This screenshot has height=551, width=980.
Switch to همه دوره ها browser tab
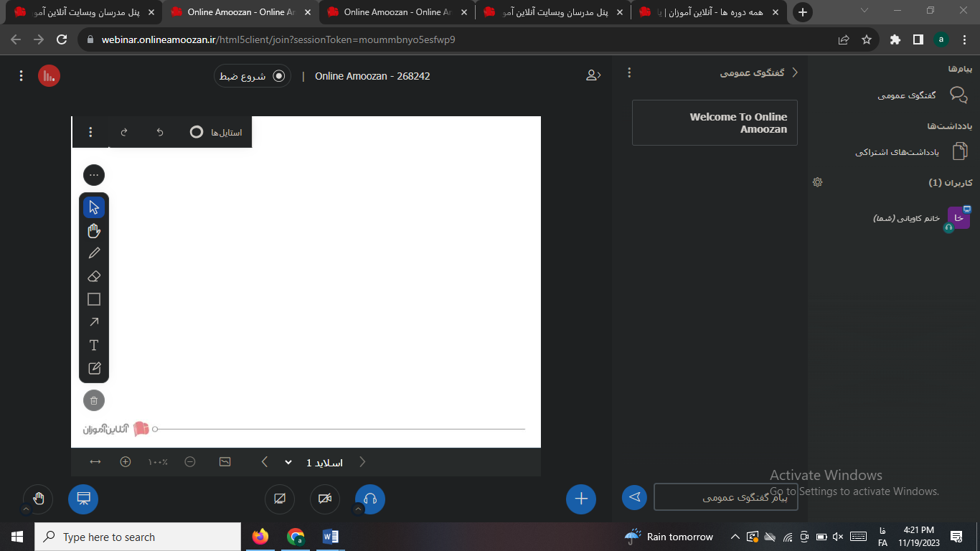pyautogui.click(x=709, y=12)
